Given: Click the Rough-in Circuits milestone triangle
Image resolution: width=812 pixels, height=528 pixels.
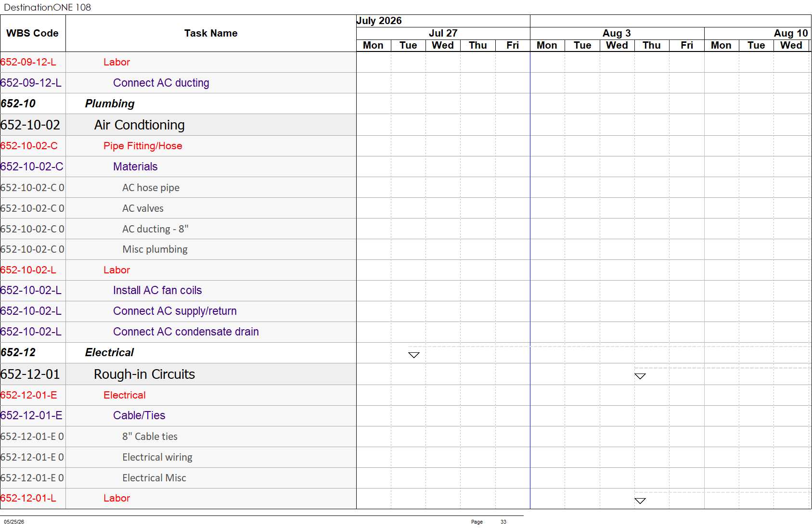Looking at the screenshot, I should tap(640, 376).
